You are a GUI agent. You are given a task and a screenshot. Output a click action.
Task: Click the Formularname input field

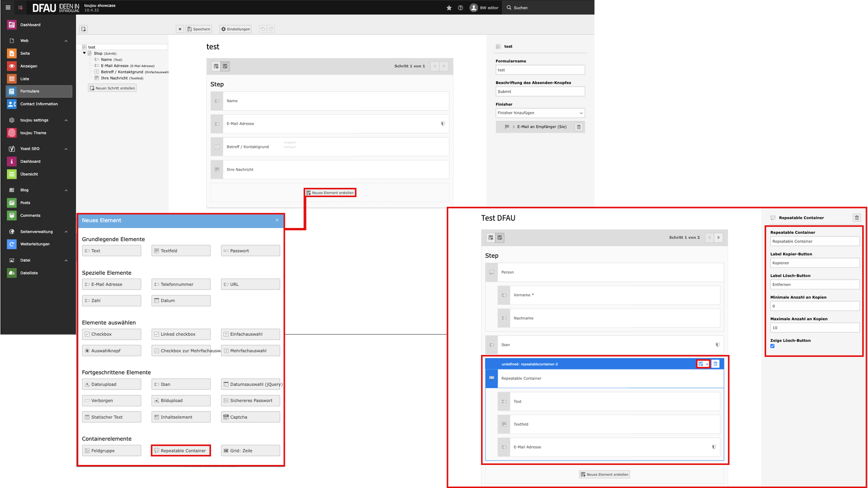pos(540,70)
